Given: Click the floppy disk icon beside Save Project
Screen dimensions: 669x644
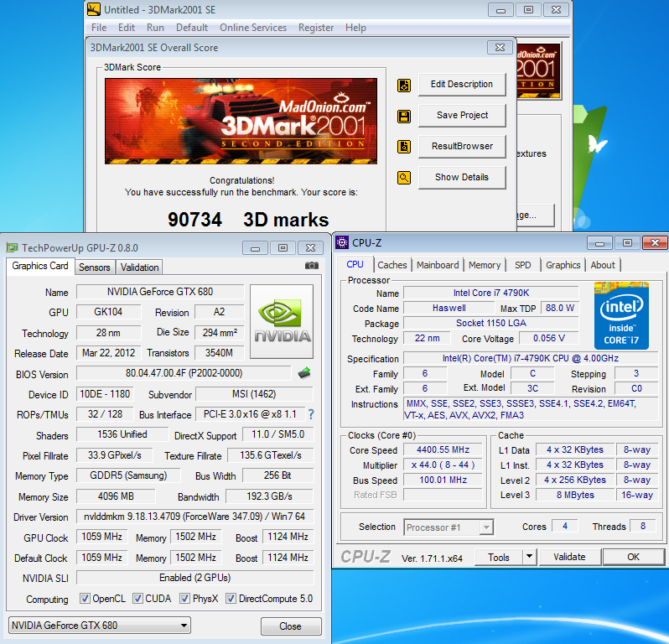Looking at the screenshot, I should (404, 116).
